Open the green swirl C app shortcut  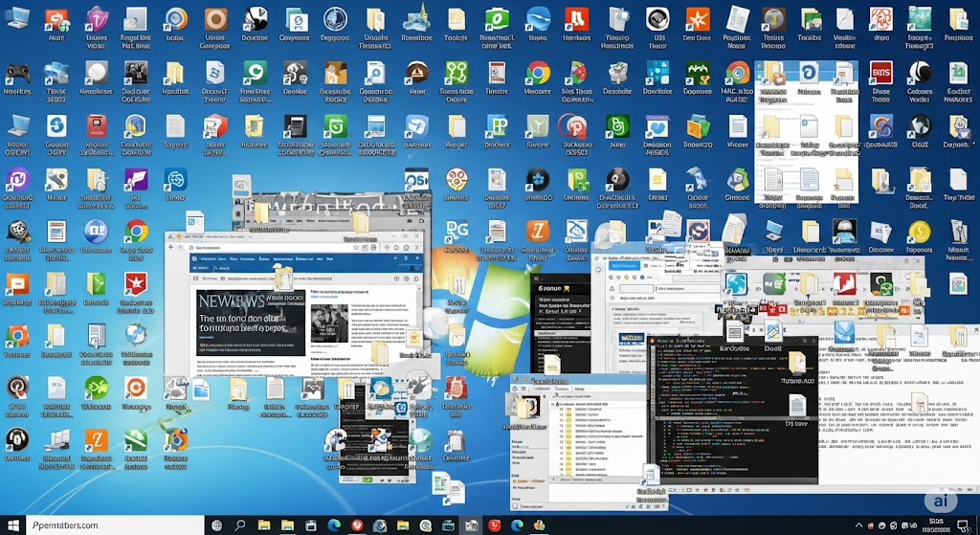(x=255, y=73)
